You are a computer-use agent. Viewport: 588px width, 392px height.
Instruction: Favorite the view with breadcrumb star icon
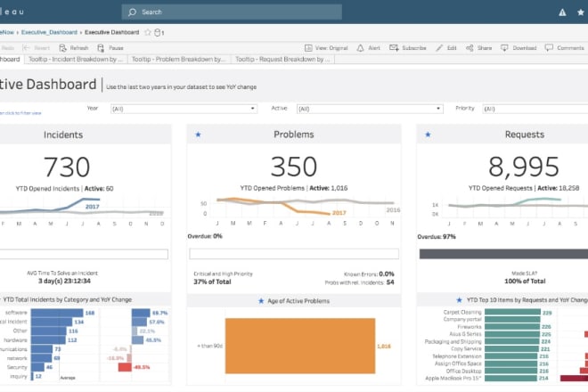click(148, 32)
